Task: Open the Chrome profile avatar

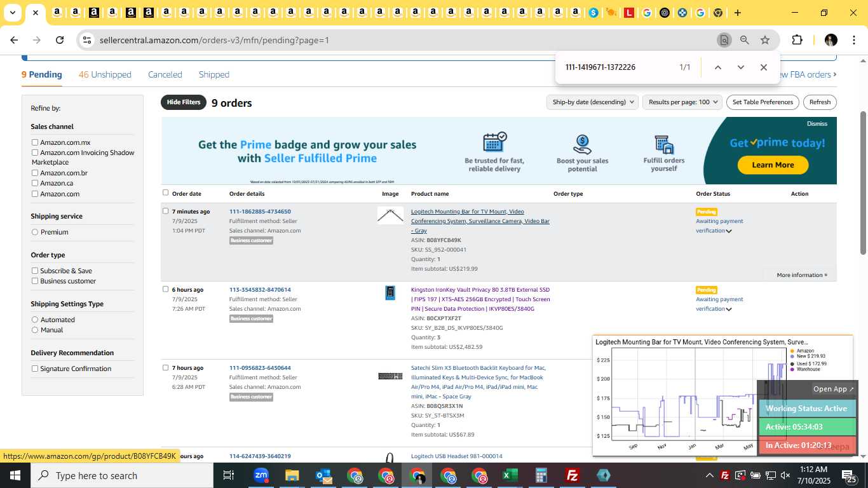Action: (x=831, y=40)
